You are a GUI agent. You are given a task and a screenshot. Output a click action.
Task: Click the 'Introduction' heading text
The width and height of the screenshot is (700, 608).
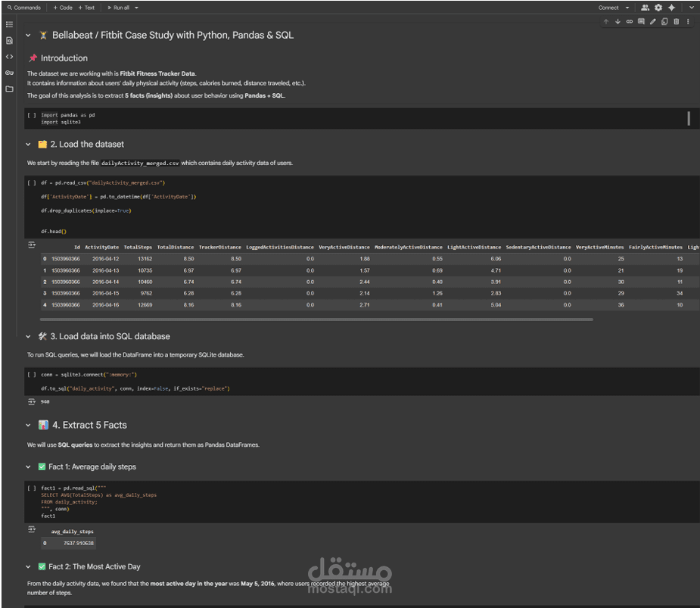pos(64,58)
